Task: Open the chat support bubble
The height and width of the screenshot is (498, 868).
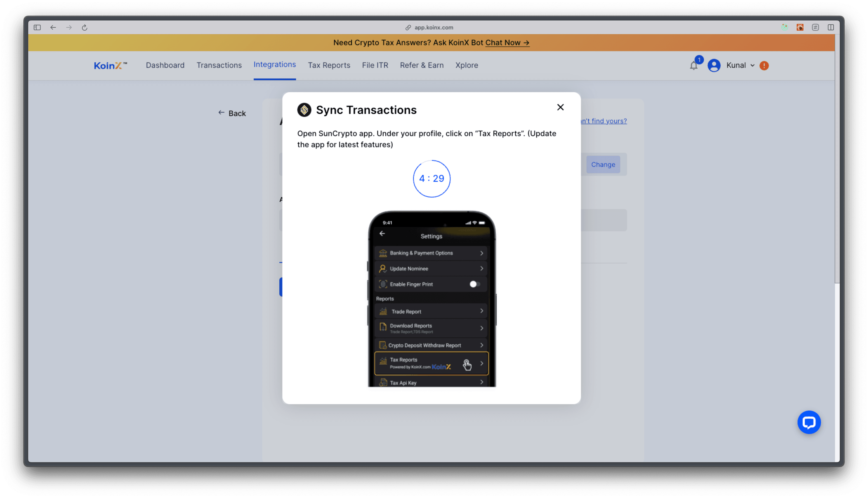Action: tap(809, 422)
